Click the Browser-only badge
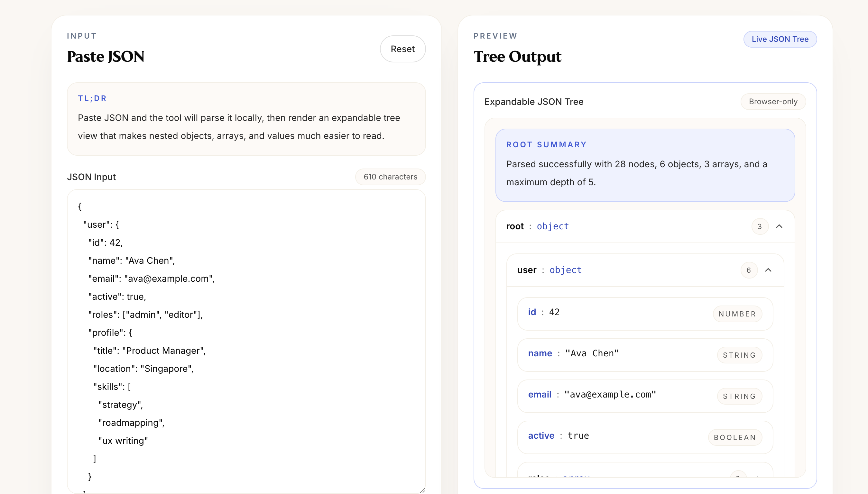The height and width of the screenshot is (494, 868). [773, 101]
